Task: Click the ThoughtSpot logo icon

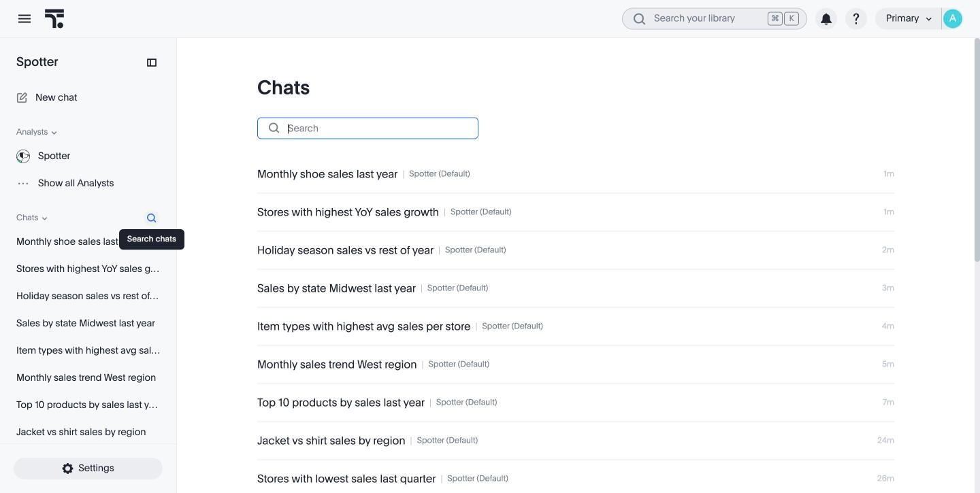Action: tap(54, 19)
